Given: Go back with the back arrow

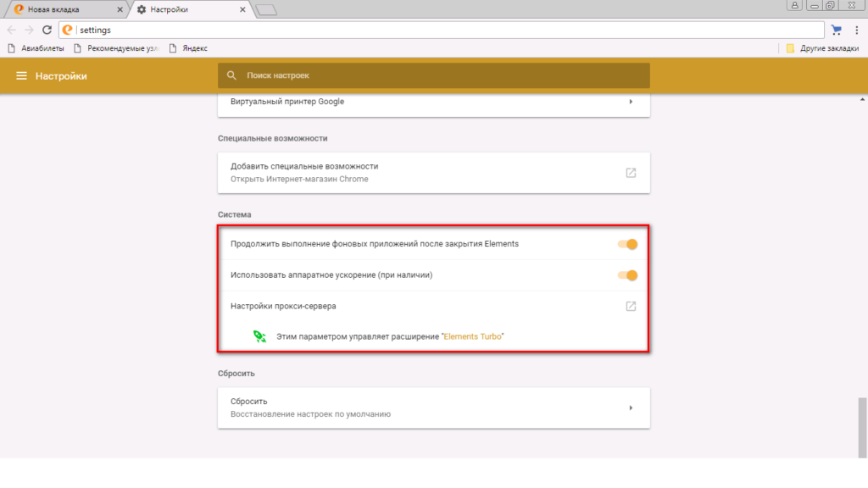Looking at the screenshot, I should 12,30.
